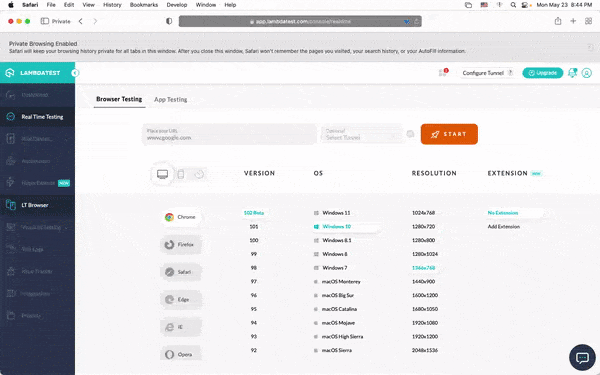
Task: Click Add Extension link
Action: (504, 227)
